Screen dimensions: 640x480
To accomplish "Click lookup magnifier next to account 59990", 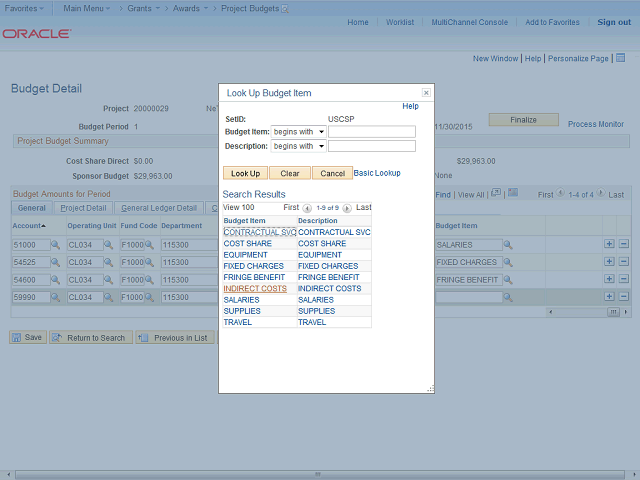I will coord(56,298).
